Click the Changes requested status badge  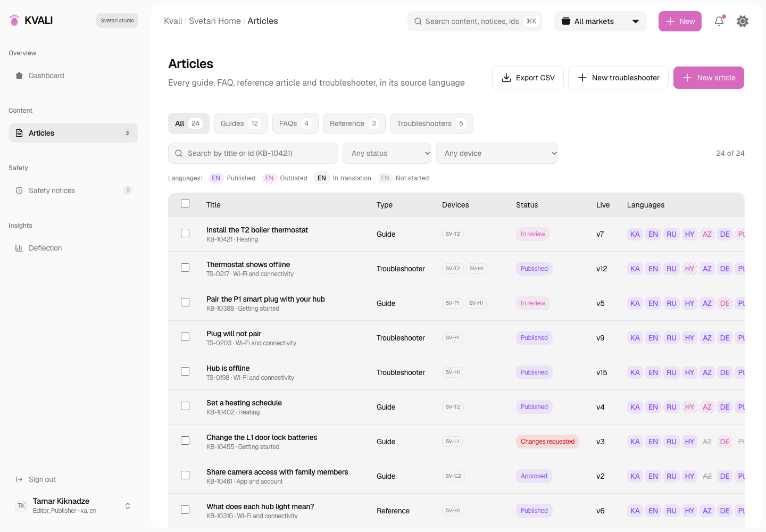pyautogui.click(x=547, y=442)
